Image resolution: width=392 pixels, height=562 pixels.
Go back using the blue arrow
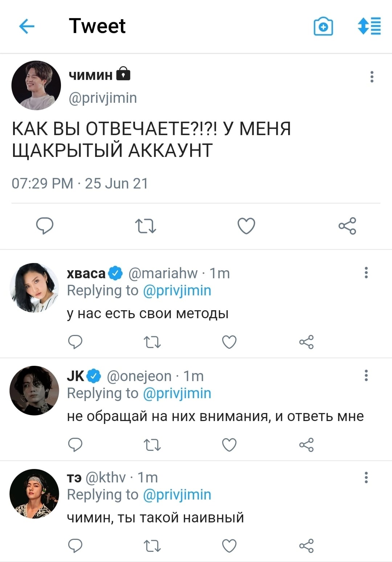(26, 27)
